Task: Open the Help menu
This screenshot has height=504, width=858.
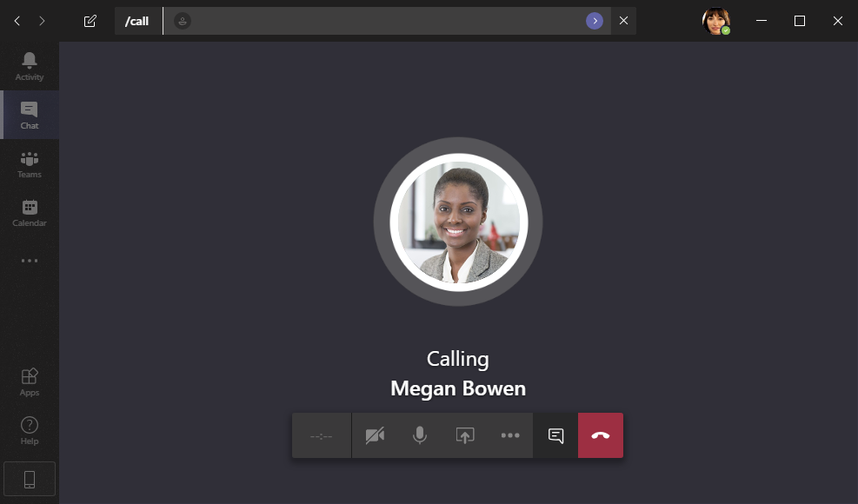Action: click(30, 431)
